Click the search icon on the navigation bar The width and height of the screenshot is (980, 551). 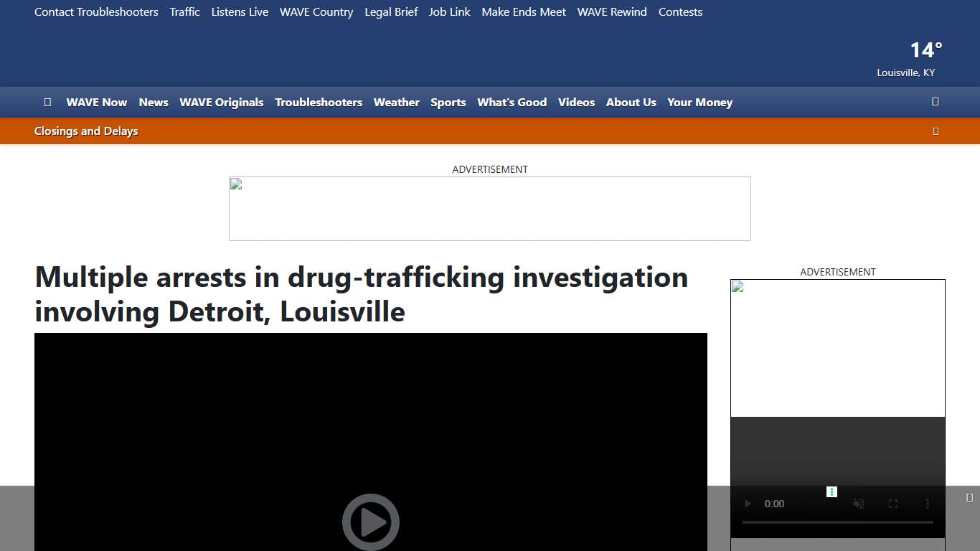[x=936, y=102]
